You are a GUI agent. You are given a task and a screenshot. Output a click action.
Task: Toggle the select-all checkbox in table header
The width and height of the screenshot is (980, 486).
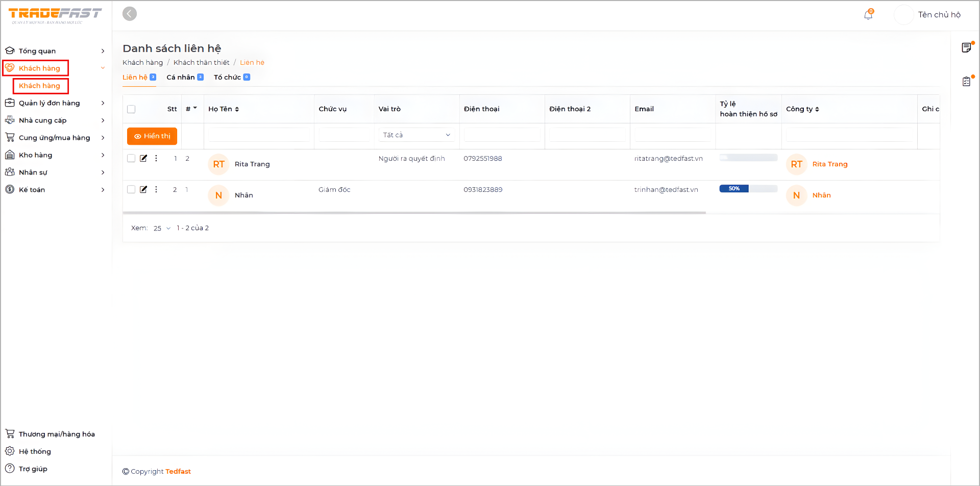(131, 109)
